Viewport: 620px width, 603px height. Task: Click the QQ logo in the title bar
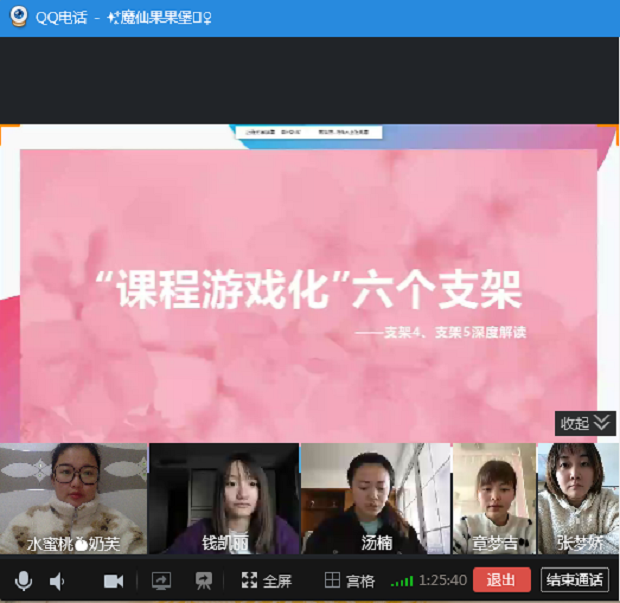pos(17,18)
